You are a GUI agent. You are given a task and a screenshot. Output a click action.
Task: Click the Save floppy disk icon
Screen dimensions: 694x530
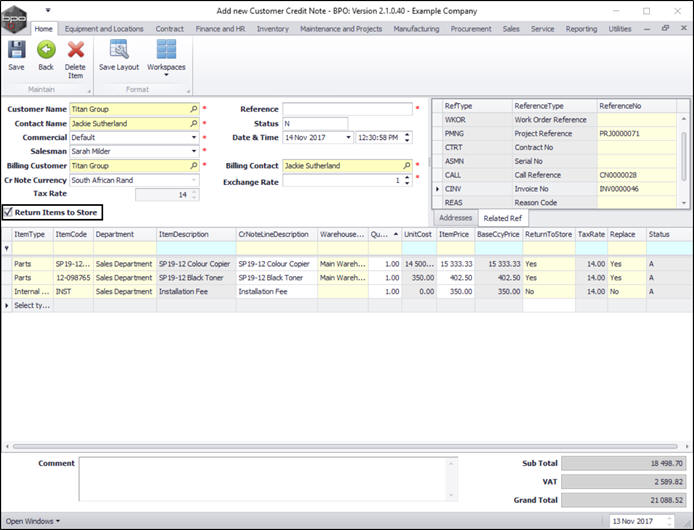[x=16, y=49]
